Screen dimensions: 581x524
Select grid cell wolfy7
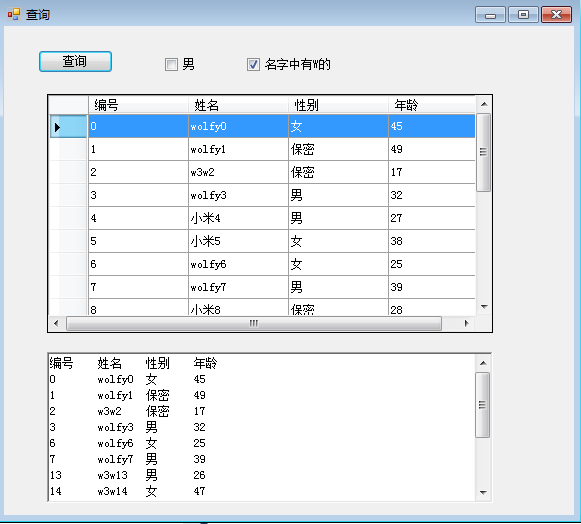click(x=238, y=287)
